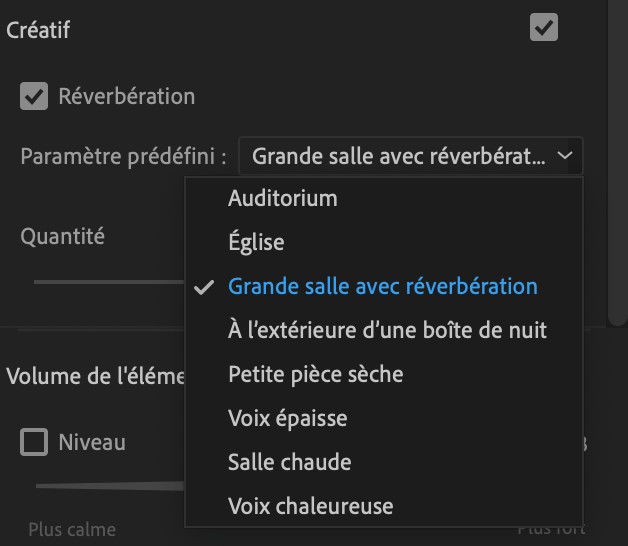This screenshot has height=546, width=628.
Task: Enable the Niveau checkbox
Action: [34, 442]
